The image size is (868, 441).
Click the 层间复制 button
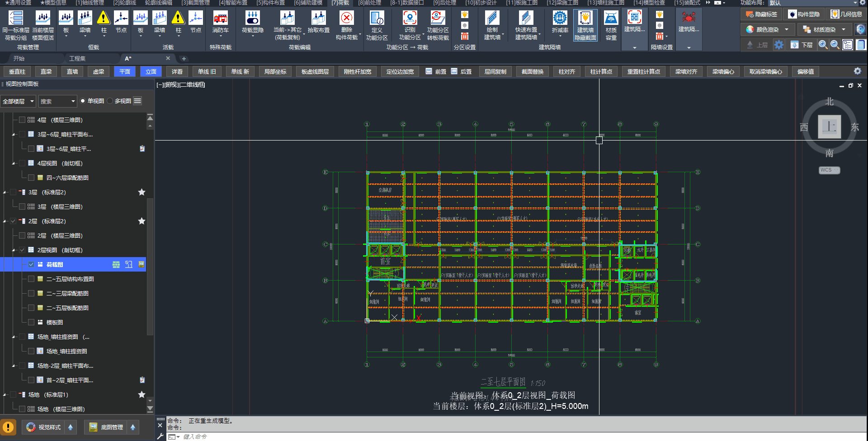pos(495,72)
